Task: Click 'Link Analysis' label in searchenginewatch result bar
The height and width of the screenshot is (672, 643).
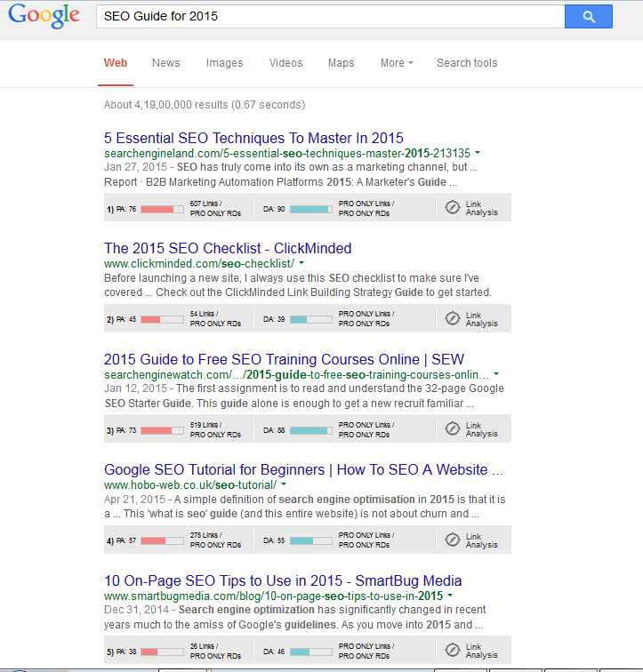Action: pyautogui.click(x=482, y=429)
